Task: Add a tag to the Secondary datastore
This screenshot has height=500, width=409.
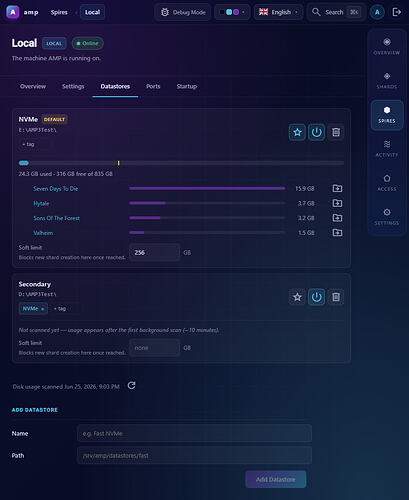Action: tap(60, 309)
